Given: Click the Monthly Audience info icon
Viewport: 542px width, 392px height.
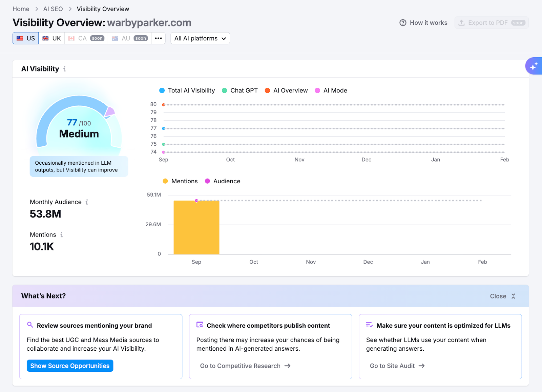Looking at the screenshot, I should point(87,202).
